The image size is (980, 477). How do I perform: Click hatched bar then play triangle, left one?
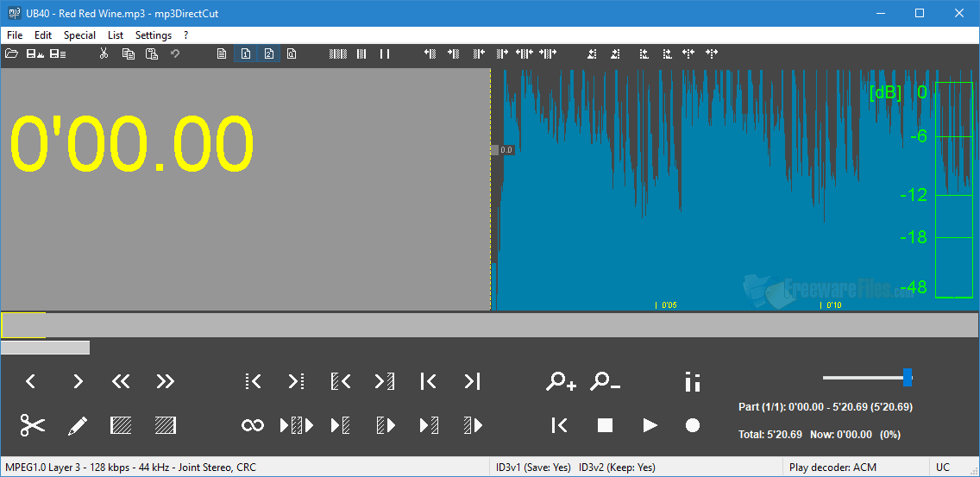tap(386, 426)
